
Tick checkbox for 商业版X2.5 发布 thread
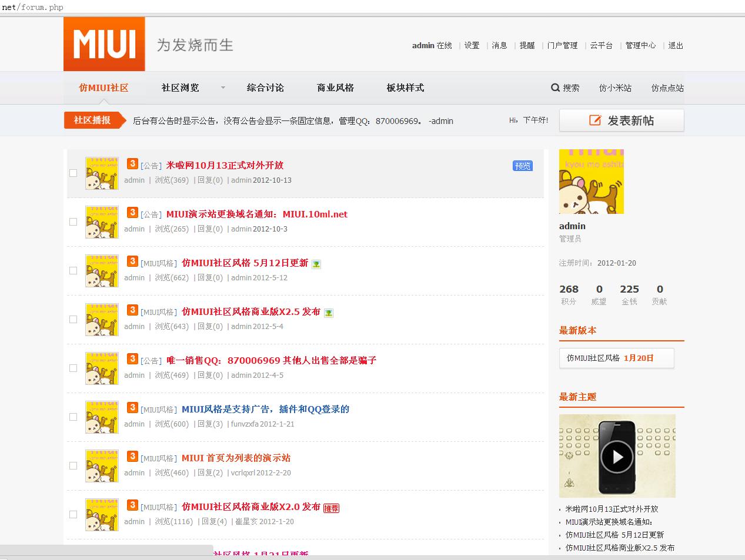pos(74,319)
